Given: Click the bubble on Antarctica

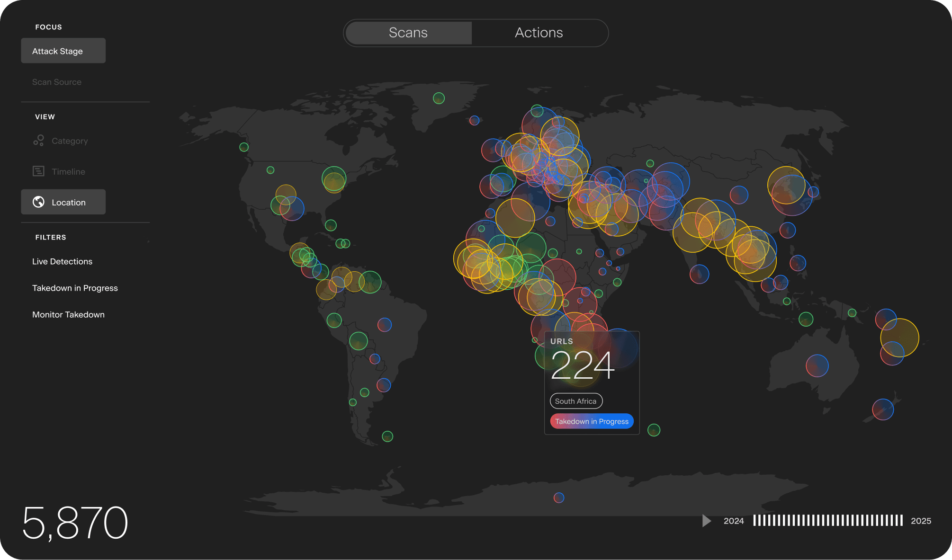Looking at the screenshot, I should point(559,498).
